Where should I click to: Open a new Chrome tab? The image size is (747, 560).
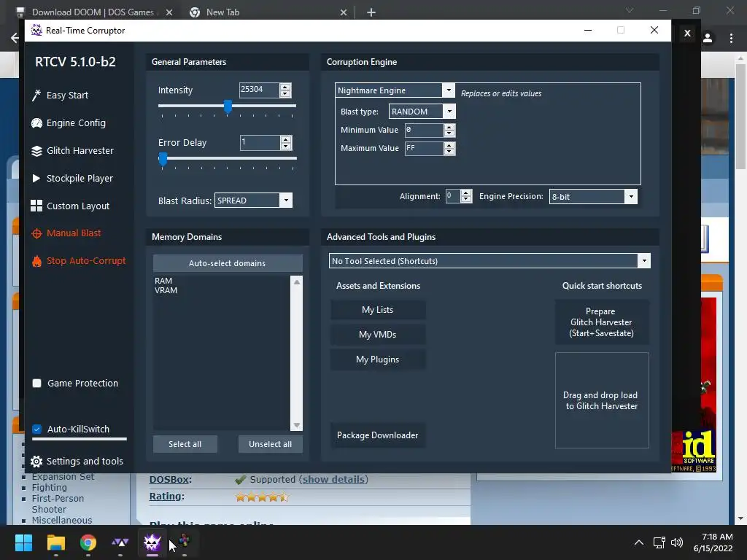371,12
